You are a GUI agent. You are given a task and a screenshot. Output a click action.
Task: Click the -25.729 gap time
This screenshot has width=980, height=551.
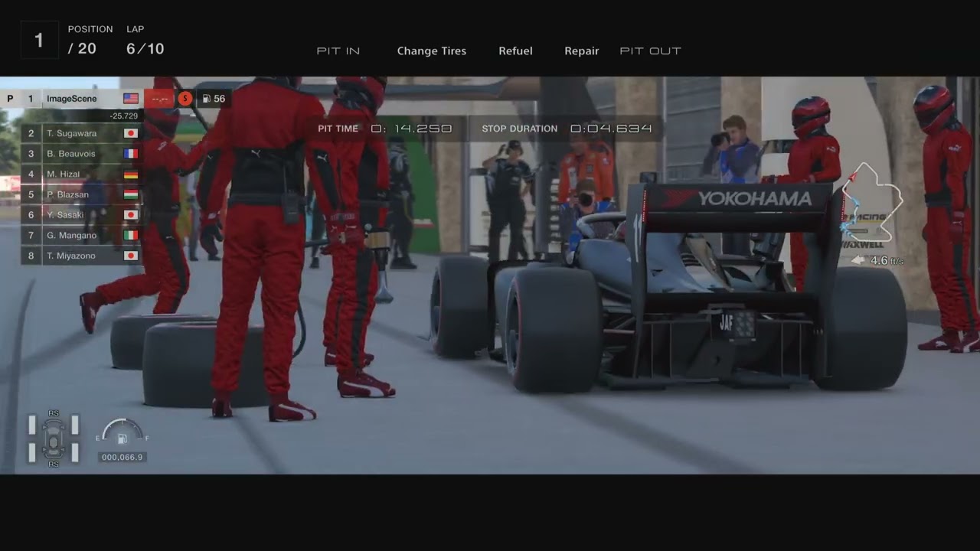(x=124, y=116)
